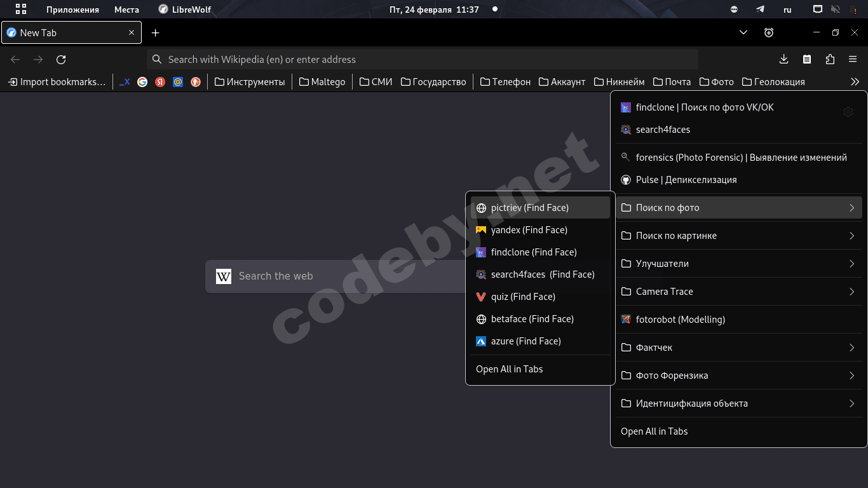Expand the Инструменты bookmarks folder
Screen dimensions: 868x488
coord(250,81)
